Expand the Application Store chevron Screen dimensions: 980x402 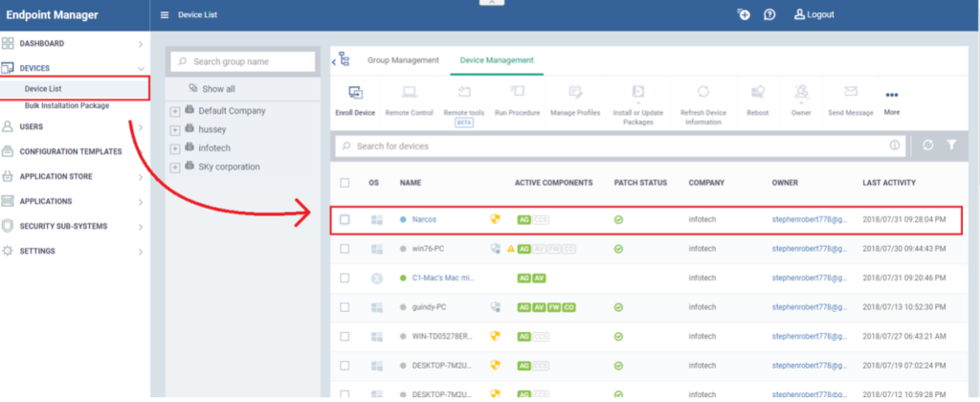click(x=141, y=178)
